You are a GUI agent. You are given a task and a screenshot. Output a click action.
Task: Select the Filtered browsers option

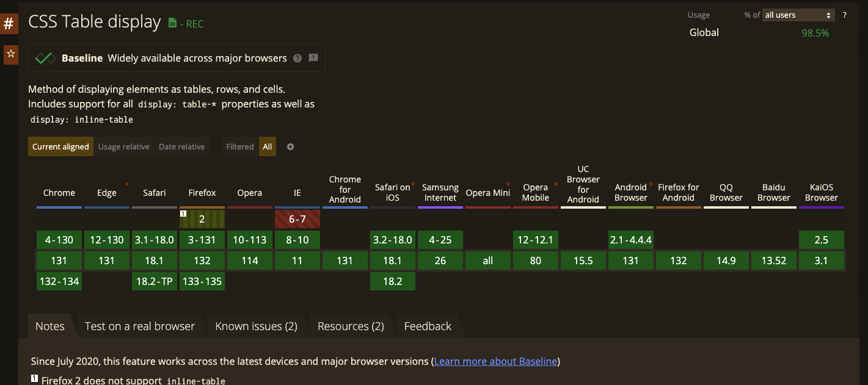[x=240, y=146]
